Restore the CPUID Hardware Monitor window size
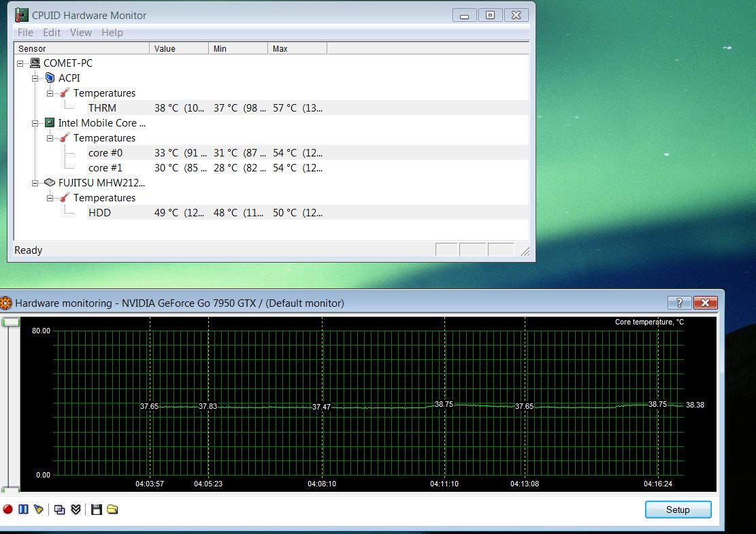756x534 pixels. (490, 15)
